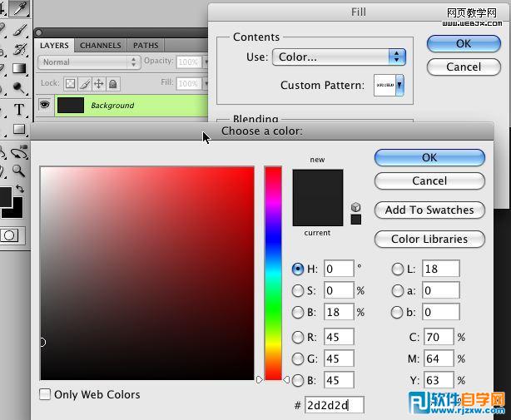Select the Zoom magnifier tool
This screenshot has width=511, height=420.
(18, 170)
